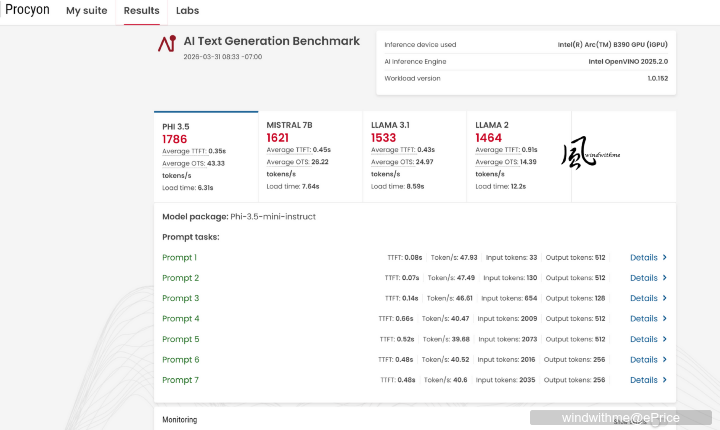Viewport: 720px width, 430px height.
Task: Expand chevron arrow on Prompt 7 row
Action: pos(664,379)
